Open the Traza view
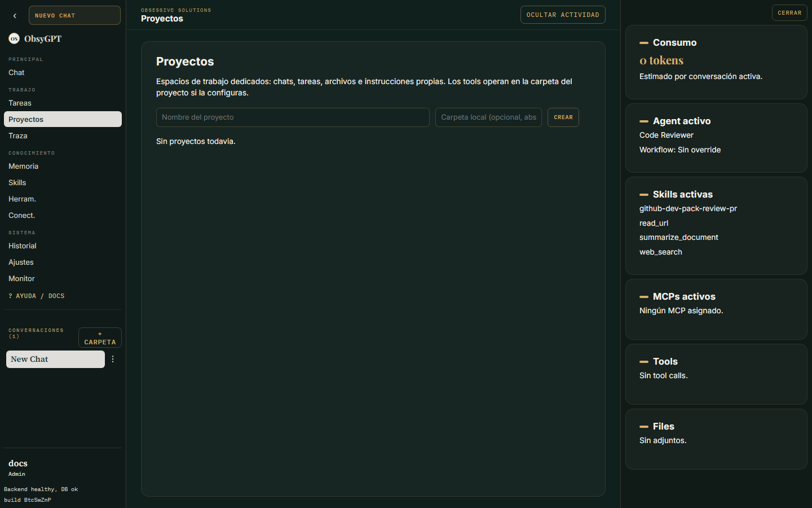 (63, 136)
